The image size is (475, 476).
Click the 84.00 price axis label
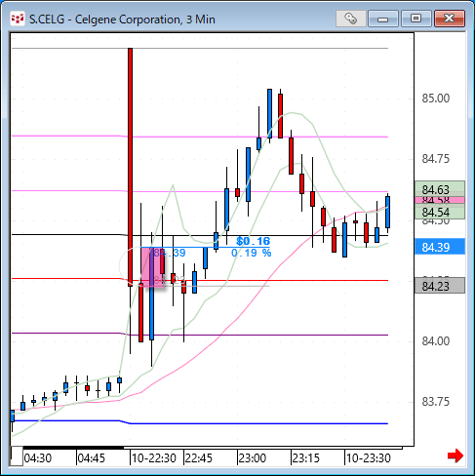pyautogui.click(x=436, y=340)
